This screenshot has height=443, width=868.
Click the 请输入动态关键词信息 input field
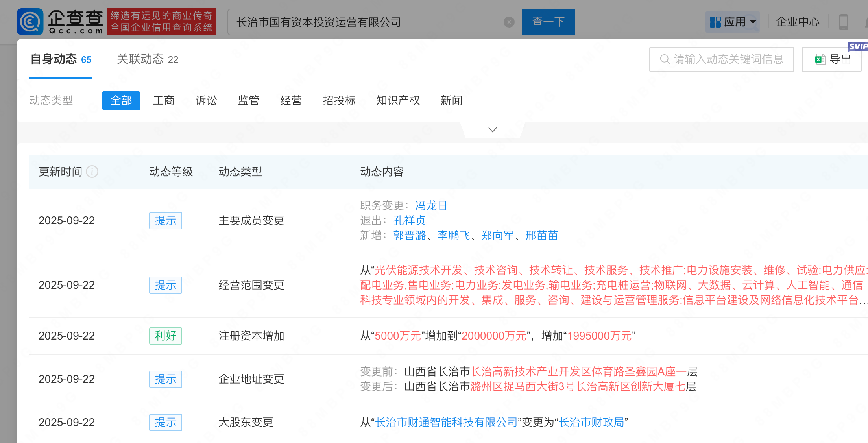[x=722, y=59]
